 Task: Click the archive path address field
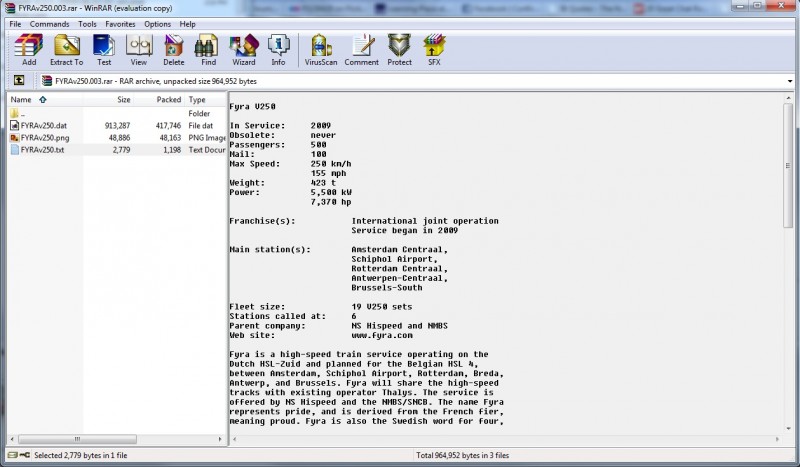point(417,81)
